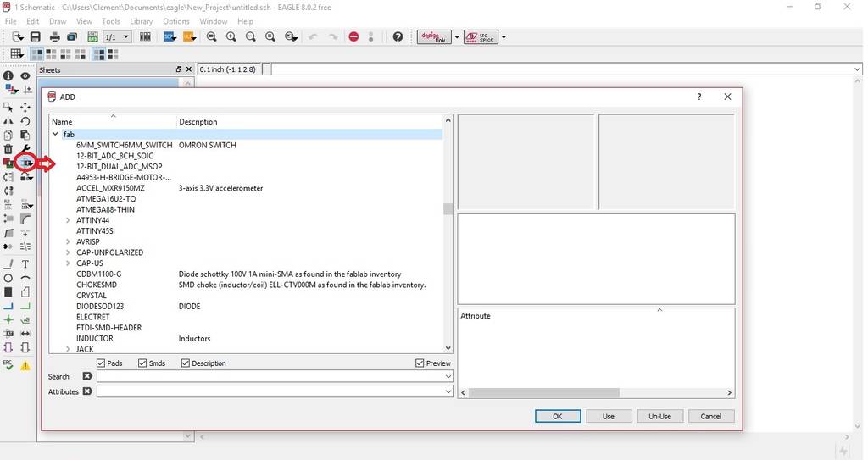Open the command line history dropdown
Screen dimensions: 868x460
click(857, 69)
